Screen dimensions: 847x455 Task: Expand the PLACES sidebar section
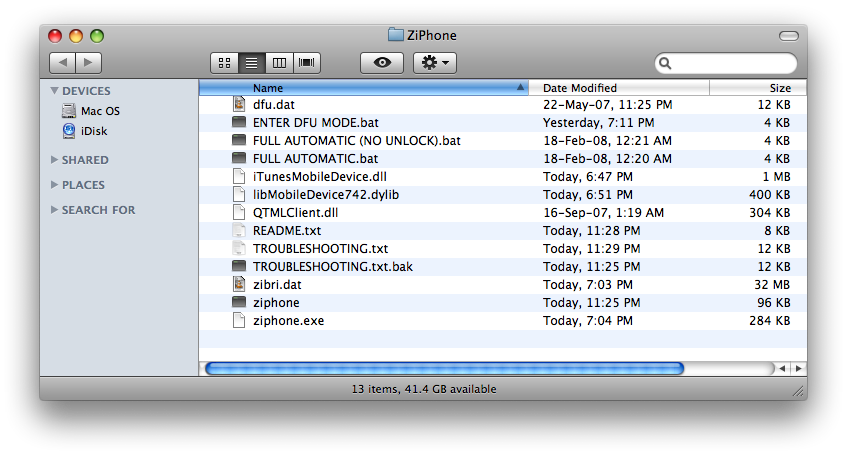click(x=54, y=185)
